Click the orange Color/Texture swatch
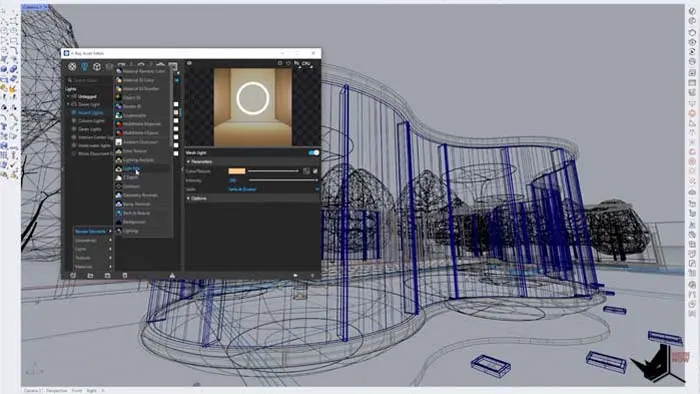 (237, 171)
